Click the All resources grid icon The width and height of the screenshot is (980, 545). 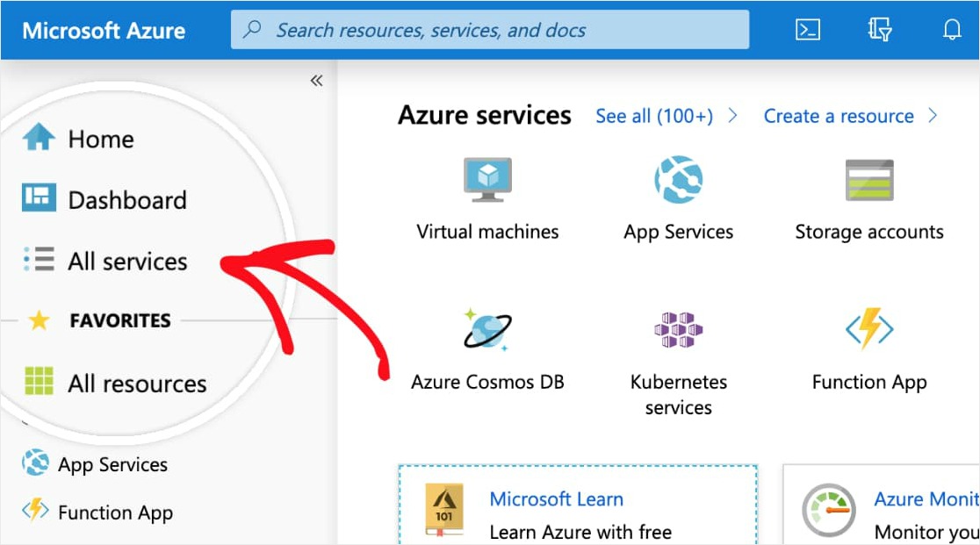(39, 381)
